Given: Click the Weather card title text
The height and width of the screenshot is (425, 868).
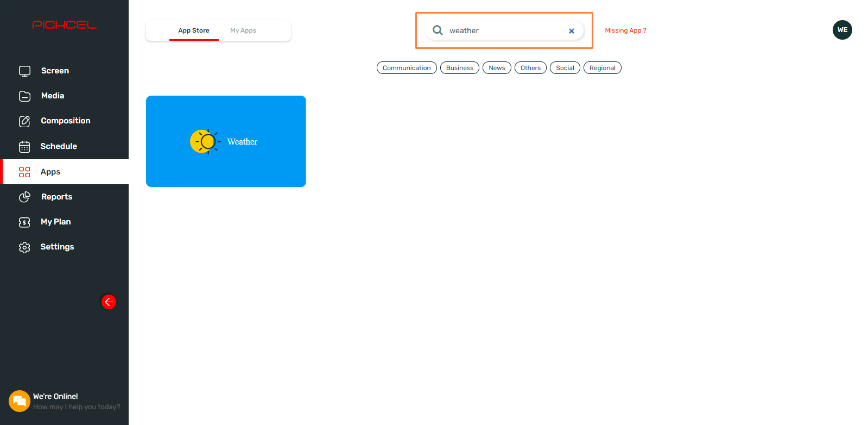Looking at the screenshot, I should point(242,142).
